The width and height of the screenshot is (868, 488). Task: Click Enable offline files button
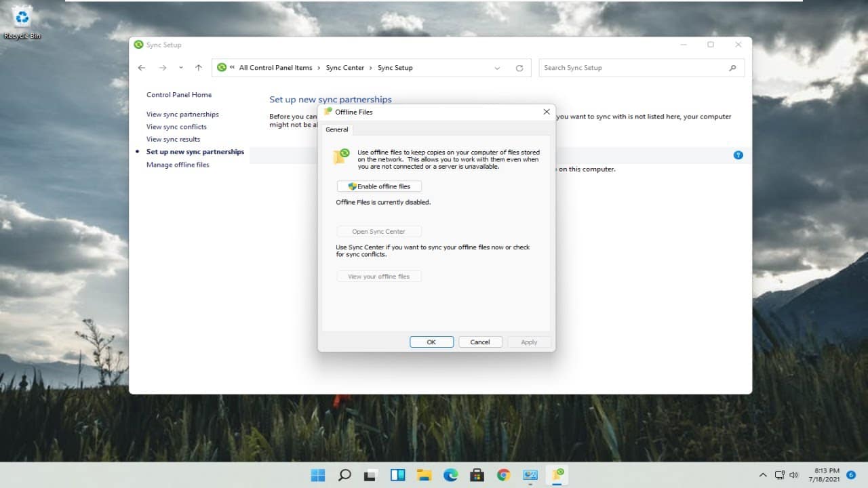coord(379,186)
